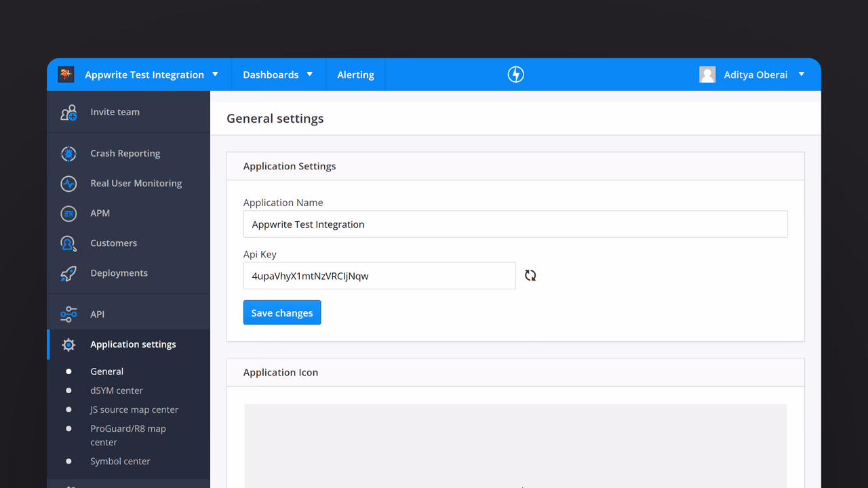Click the regenerate API key icon
The height and width of the screenshot is (488, 868).
tap(530, 275)
